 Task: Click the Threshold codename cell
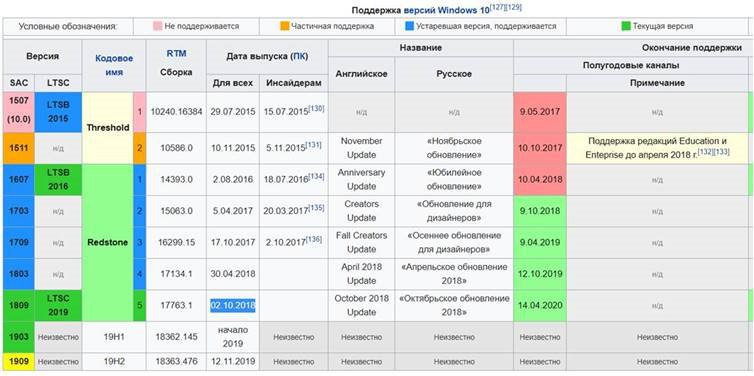point(108,128)
